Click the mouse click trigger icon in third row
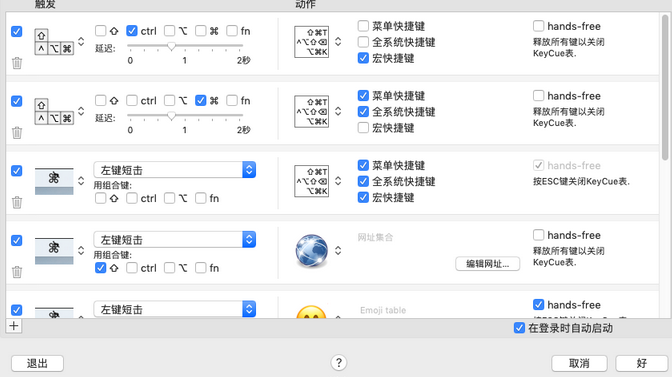672x377 pixels. tap(54, 181)
